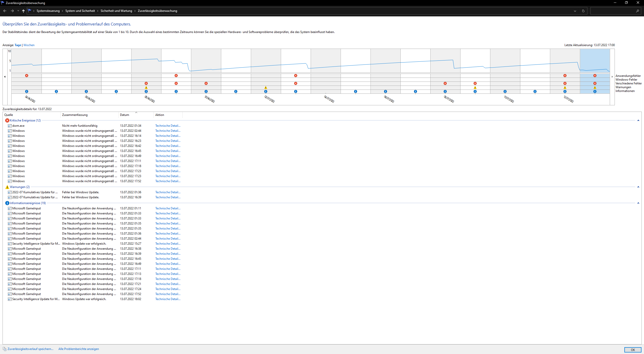This screenshot has width=644, height=354.
Task: Click application error icon on 24.06.2022
Action: pyautogui.click(x=27, y=76)
